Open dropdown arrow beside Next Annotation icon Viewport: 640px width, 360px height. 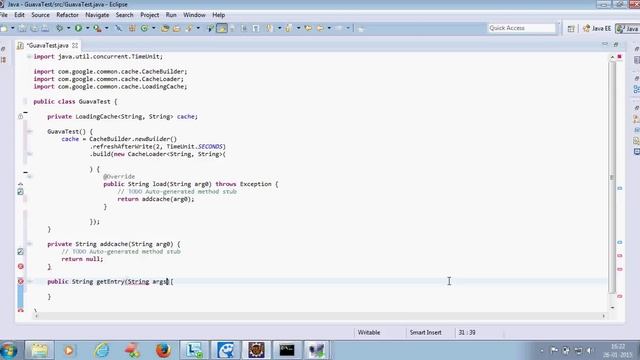click(279, 28)
